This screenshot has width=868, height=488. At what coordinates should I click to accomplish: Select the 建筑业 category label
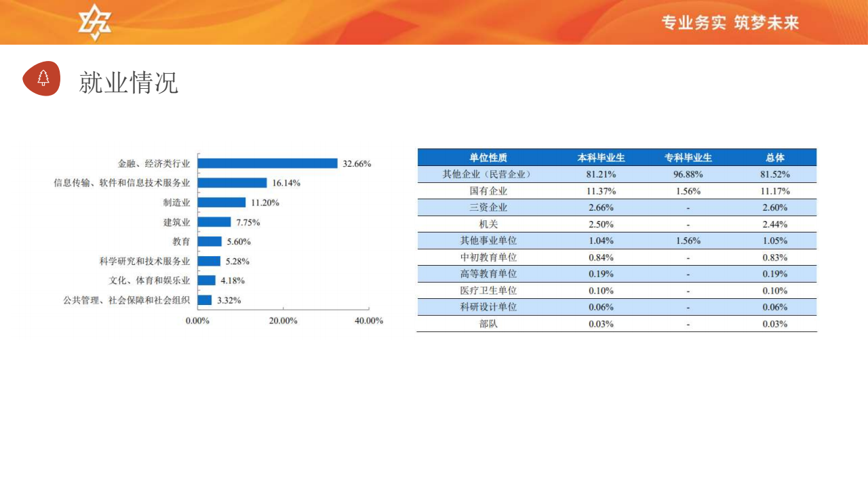pos(177,222)
